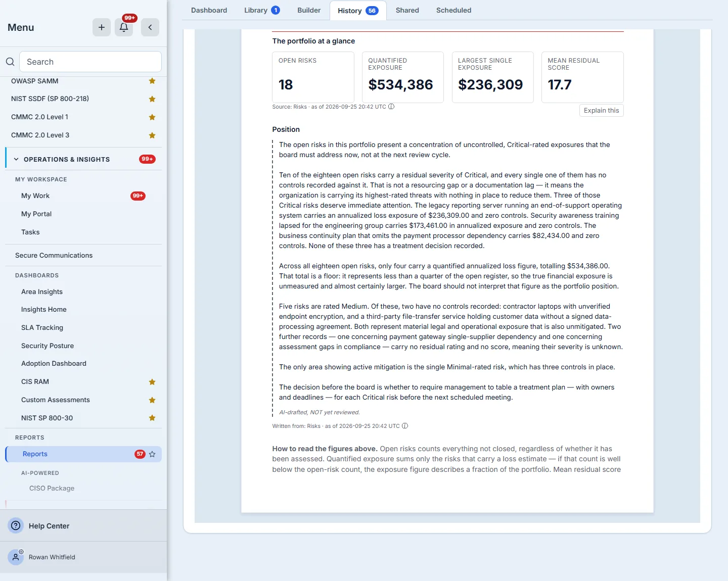Open the Shared tab

point(407,10)
